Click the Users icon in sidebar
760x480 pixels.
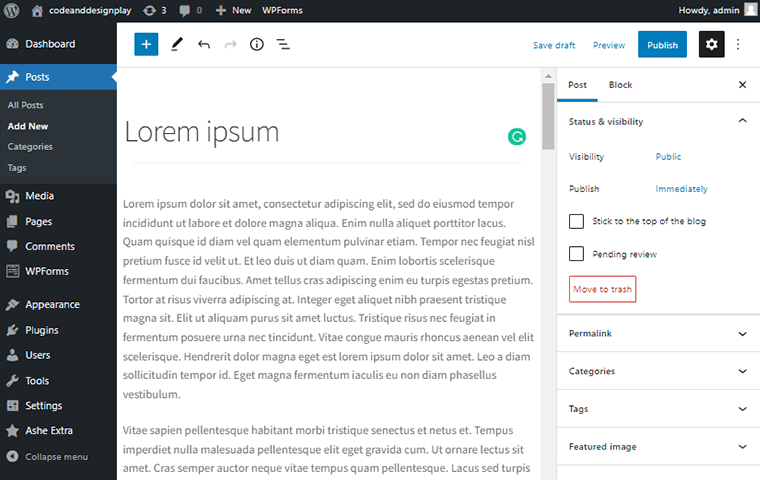tap(13, 355)
